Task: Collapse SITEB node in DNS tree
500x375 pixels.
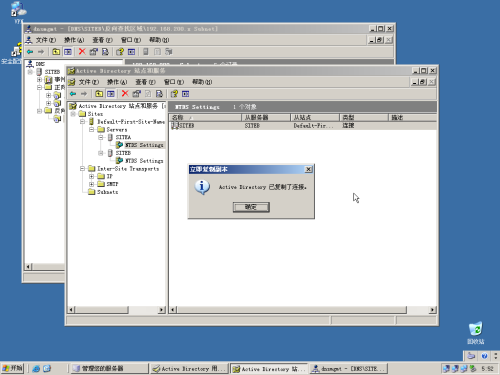Action: point(30,72)
